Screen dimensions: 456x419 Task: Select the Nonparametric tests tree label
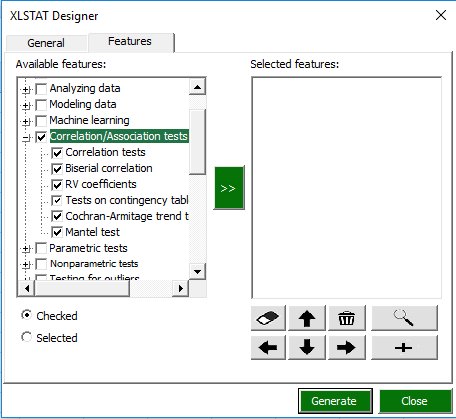pos(94,264)
